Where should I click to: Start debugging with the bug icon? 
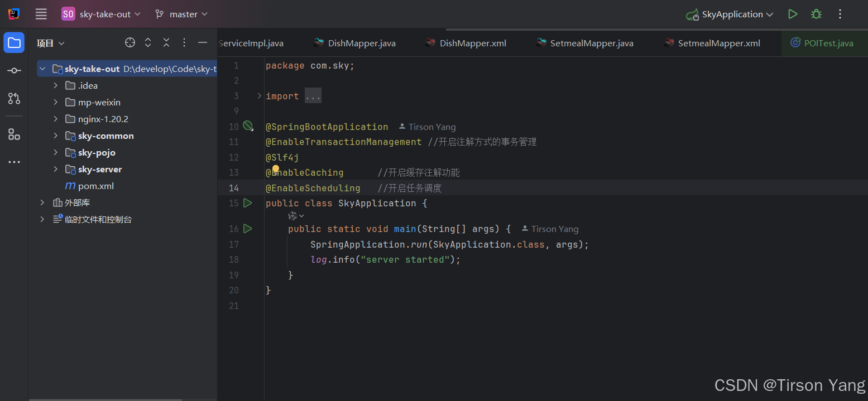point(816,14)
